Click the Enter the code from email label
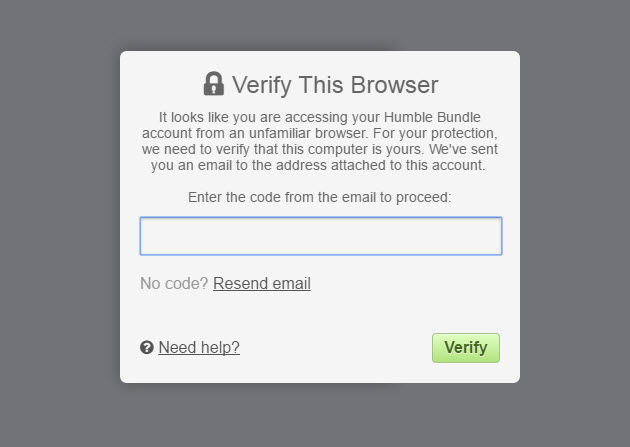 [319, 198]
